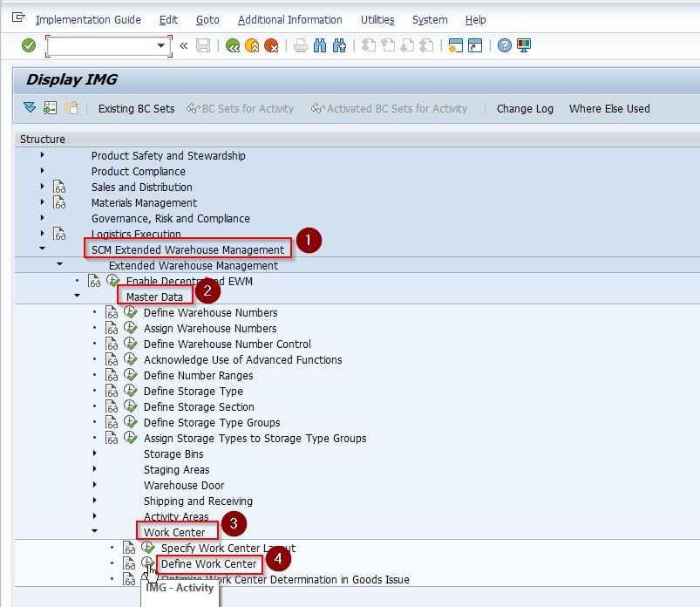700x607 pixels.
Task: Collapse the Master Data node
Action: click(x=77, y=296)
